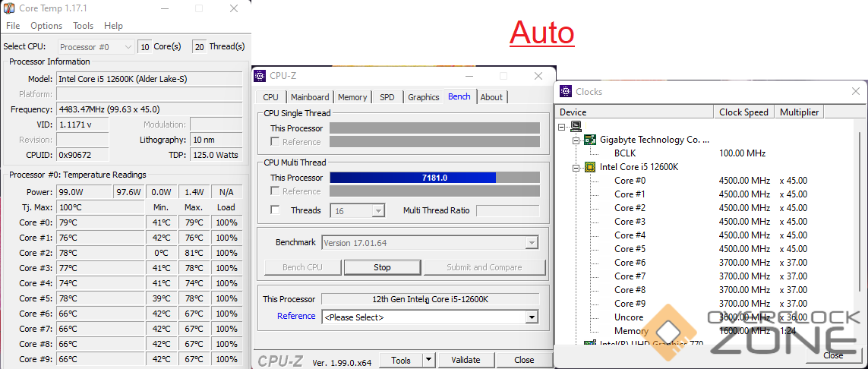
Task: Click the Model field Intel Core i5 12600K
Action: [149, 79]
